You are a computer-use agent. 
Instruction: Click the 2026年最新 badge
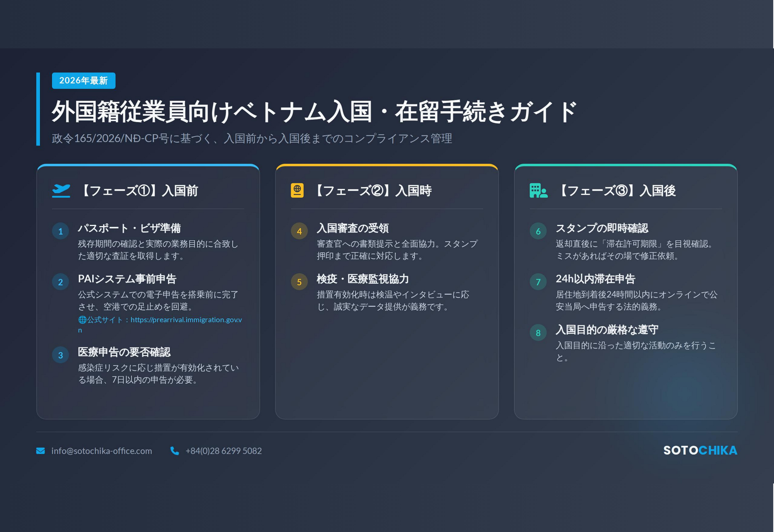tap(83, 81)
